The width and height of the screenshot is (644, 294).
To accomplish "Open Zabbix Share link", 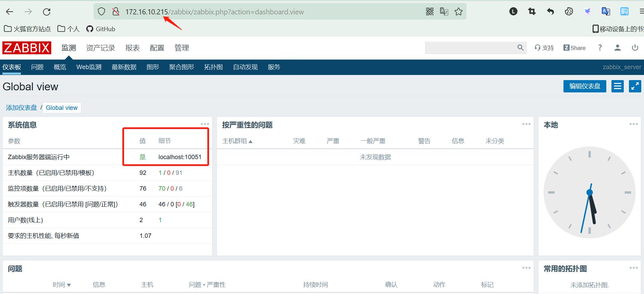I will pos(574,48).
